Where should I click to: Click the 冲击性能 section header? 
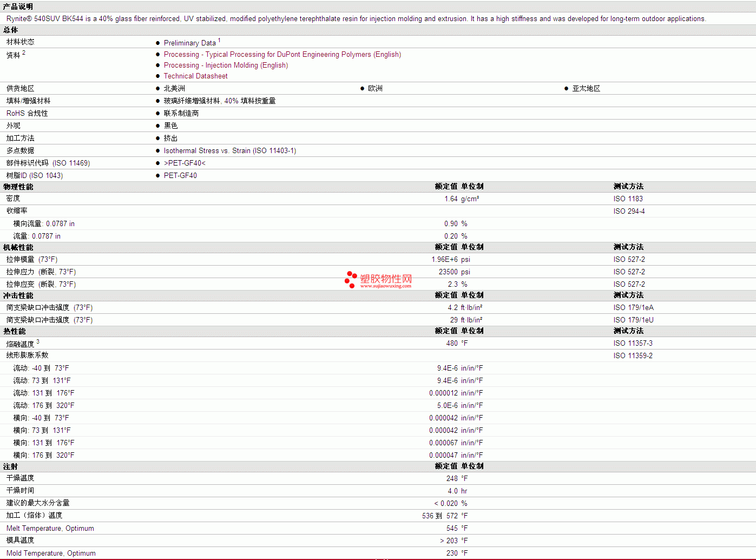click(18, 296)
